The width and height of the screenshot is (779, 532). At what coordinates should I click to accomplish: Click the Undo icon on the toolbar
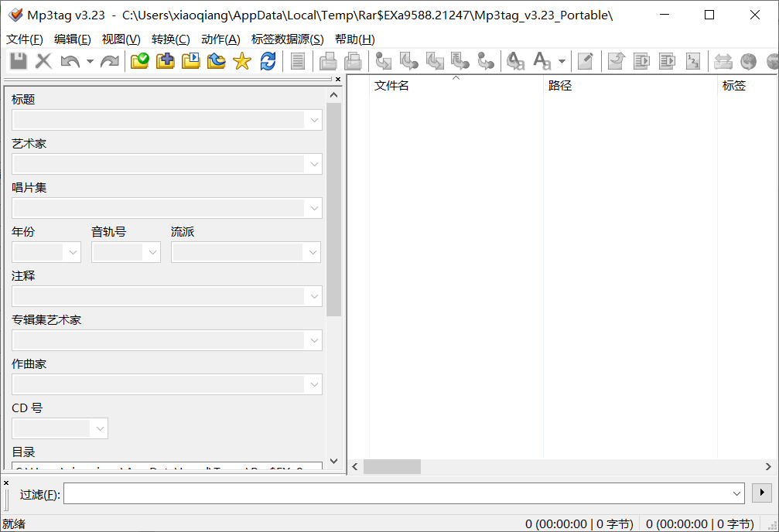[70, 61]
